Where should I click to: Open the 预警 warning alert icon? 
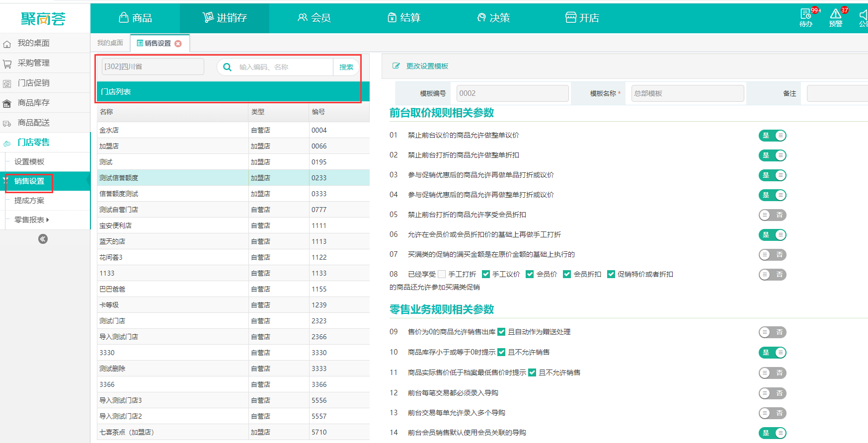pos(836,17)
